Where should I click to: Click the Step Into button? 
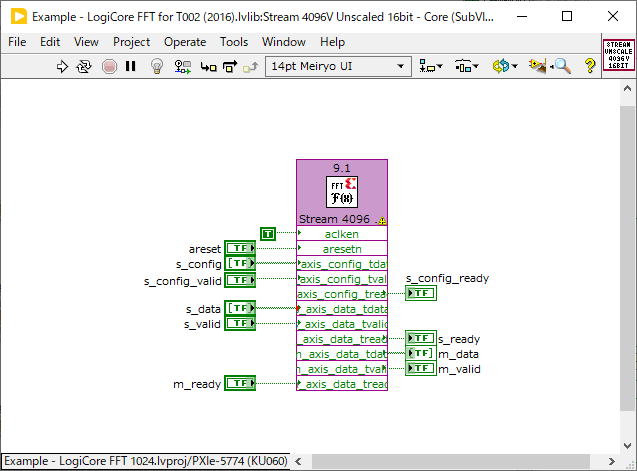208,67
